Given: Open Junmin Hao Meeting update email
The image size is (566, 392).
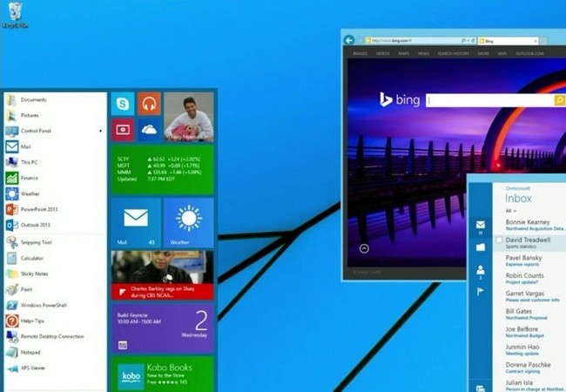Looking at the screenshot, I should click(x=529, y=350).
